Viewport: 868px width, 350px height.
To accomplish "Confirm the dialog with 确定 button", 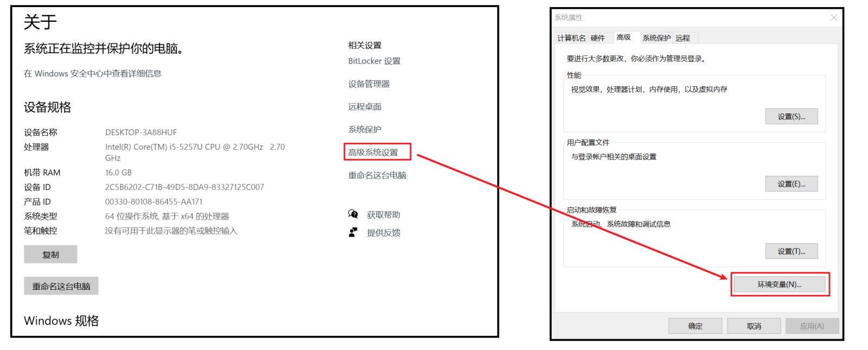I will point(695,326).
